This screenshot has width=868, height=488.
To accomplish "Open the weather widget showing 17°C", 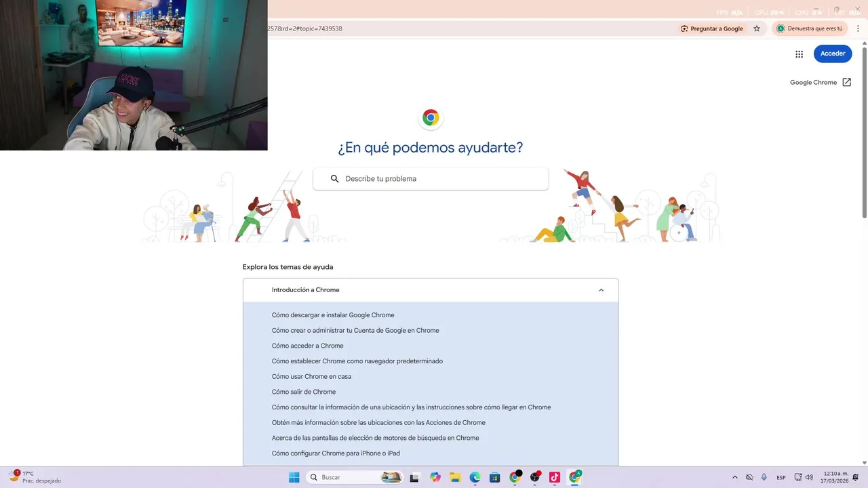I will [x=35, y=477].
